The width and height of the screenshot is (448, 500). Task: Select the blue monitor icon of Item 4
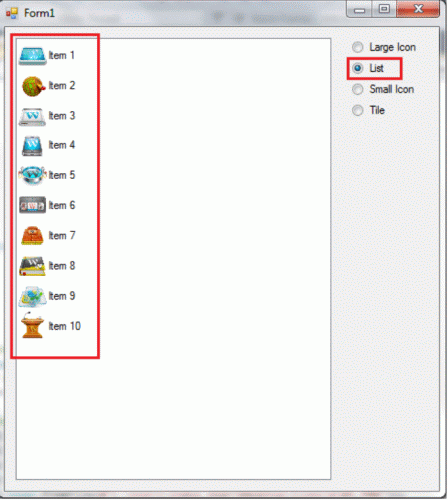point(32,146)
